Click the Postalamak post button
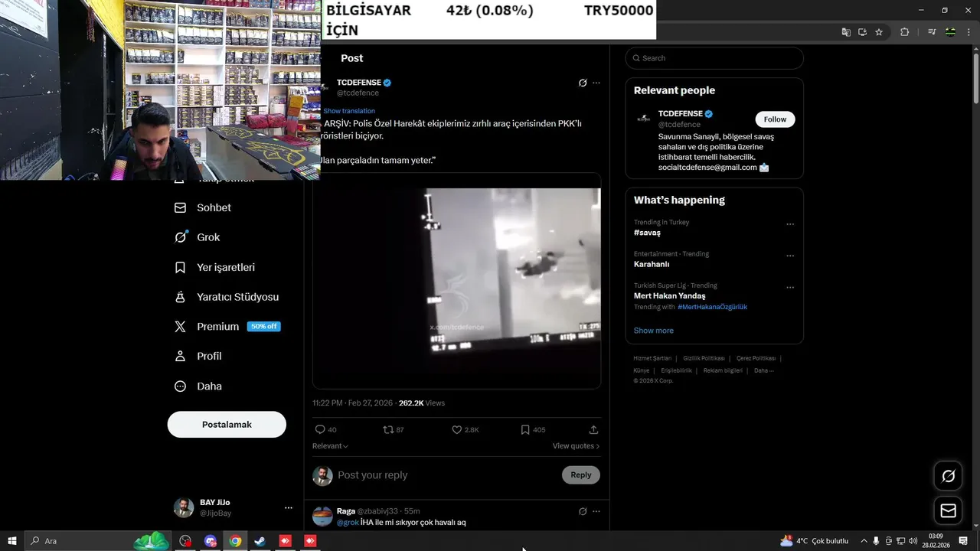Viewport: 980px width, 551px height. click(227, 425)
